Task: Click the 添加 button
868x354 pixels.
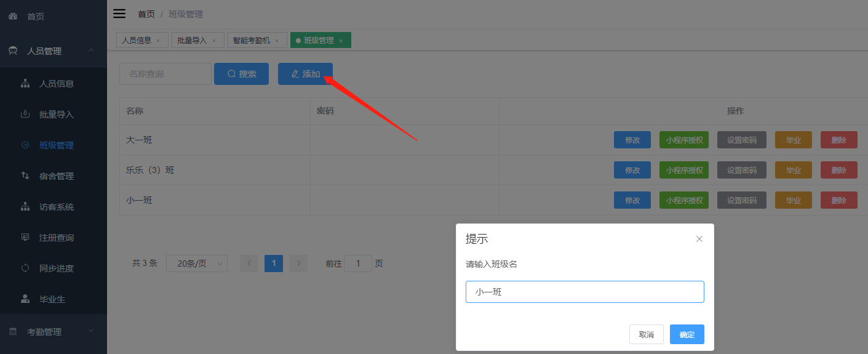Action: tap(305, 74)
